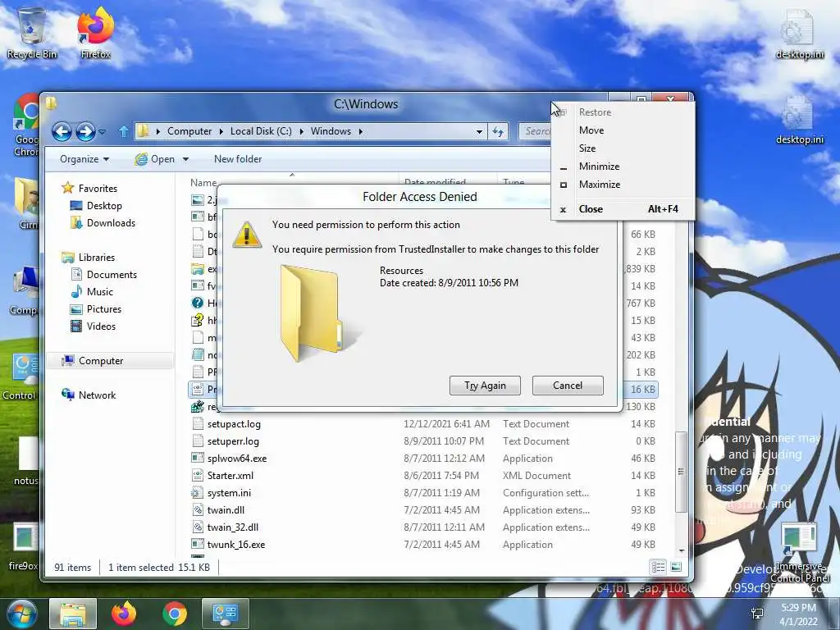The image size is (840, 630).
Task: Choose Minimize from the window system menu
Action: point(623,166)
